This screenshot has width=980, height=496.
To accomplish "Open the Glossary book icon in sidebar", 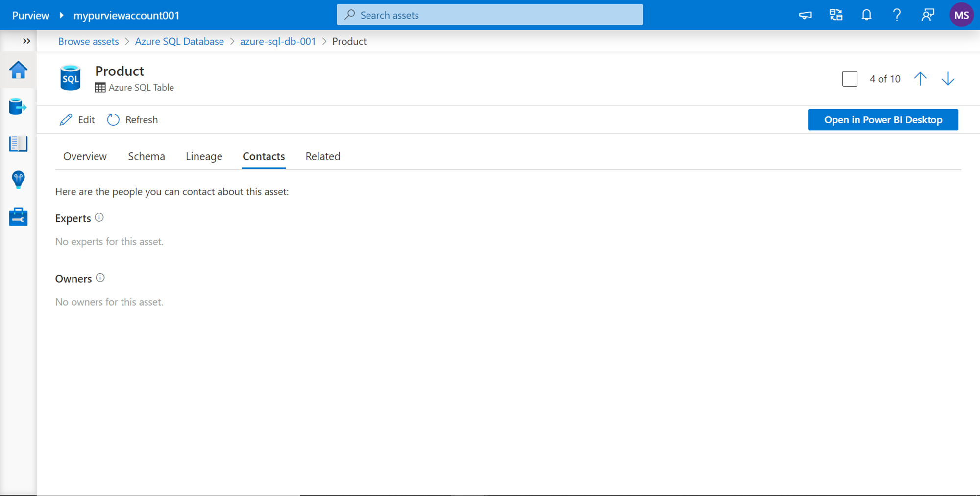I will [18, 143].
